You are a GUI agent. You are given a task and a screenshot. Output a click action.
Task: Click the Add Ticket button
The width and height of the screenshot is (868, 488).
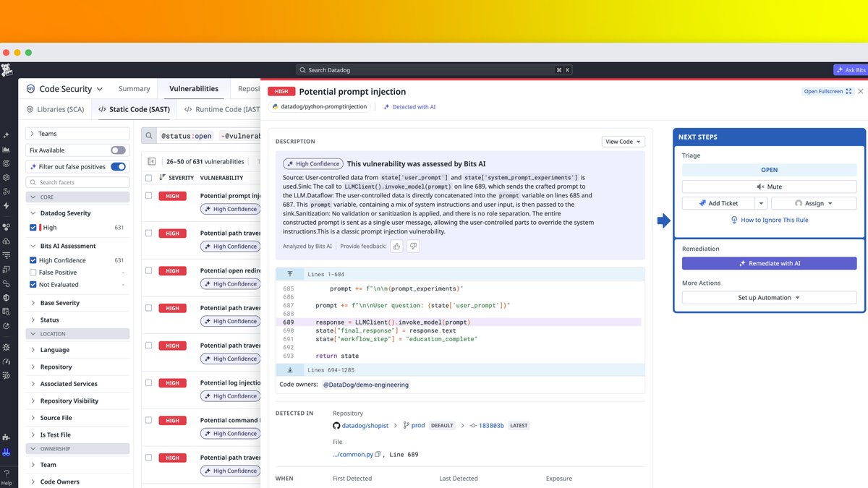[718, 203]
